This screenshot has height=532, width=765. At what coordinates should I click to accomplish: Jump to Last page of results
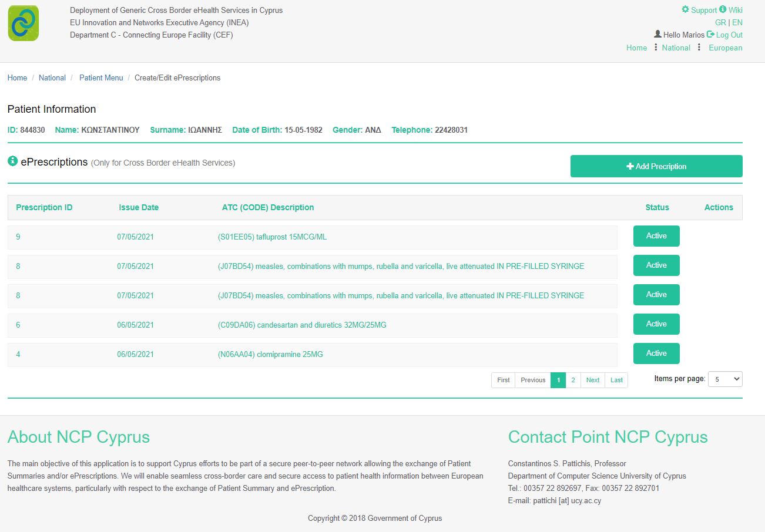point(616,380)
